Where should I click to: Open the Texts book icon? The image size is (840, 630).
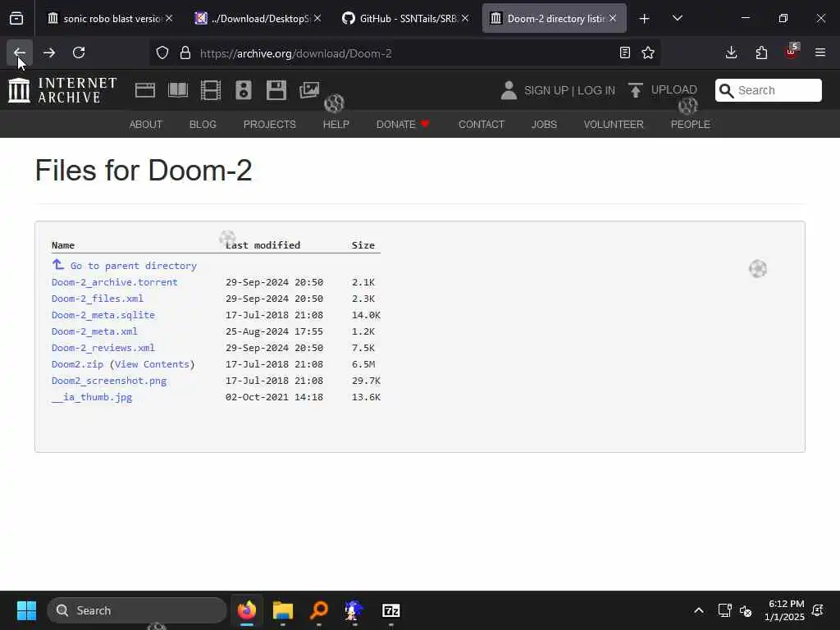click(178, 90)
